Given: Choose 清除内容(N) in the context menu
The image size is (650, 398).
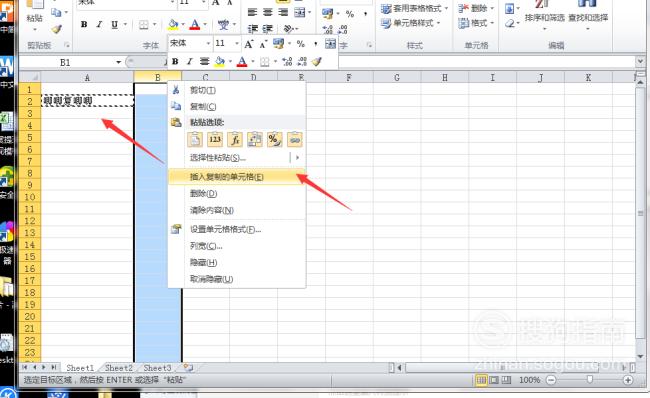Looking at the screenshot, I should tap(237, 210).
